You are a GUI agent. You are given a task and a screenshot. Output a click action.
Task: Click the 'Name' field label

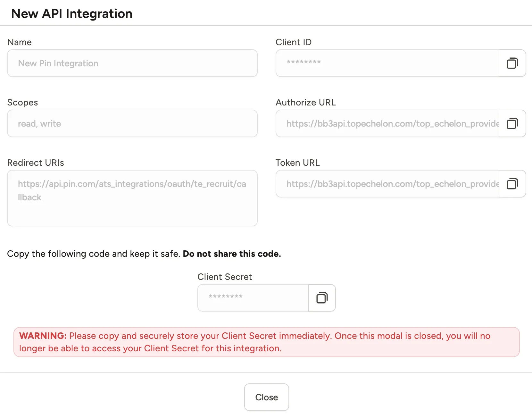click(20, 42)
